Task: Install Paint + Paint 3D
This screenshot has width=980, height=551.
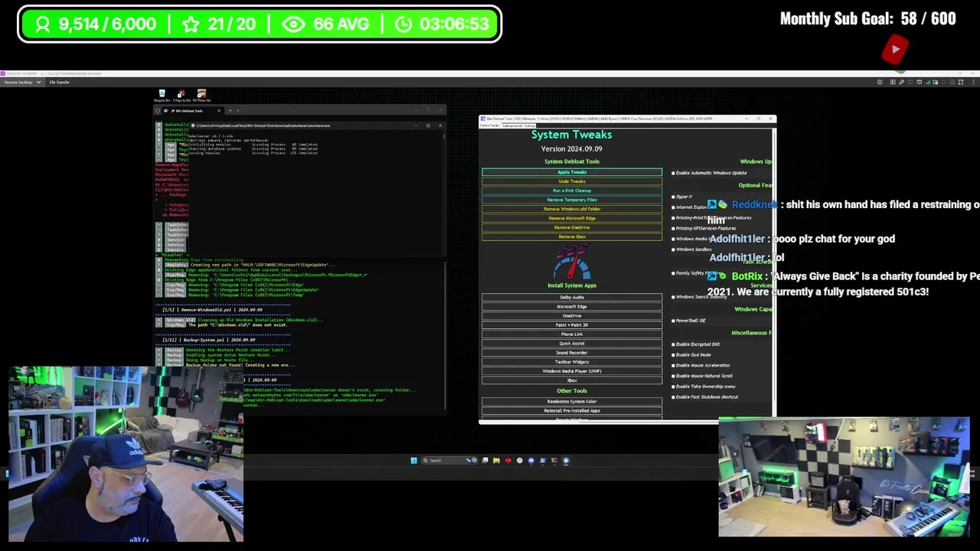Action: (572, 324)
